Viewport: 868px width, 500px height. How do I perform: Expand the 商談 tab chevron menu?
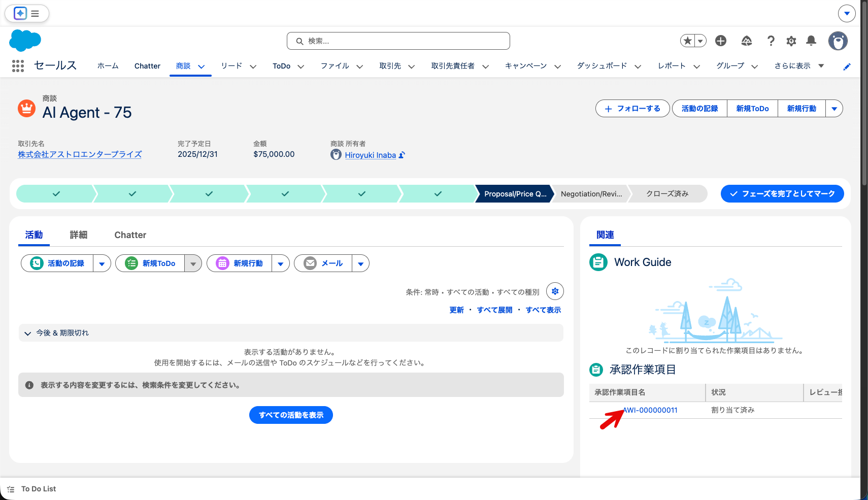tap(202, 66)
